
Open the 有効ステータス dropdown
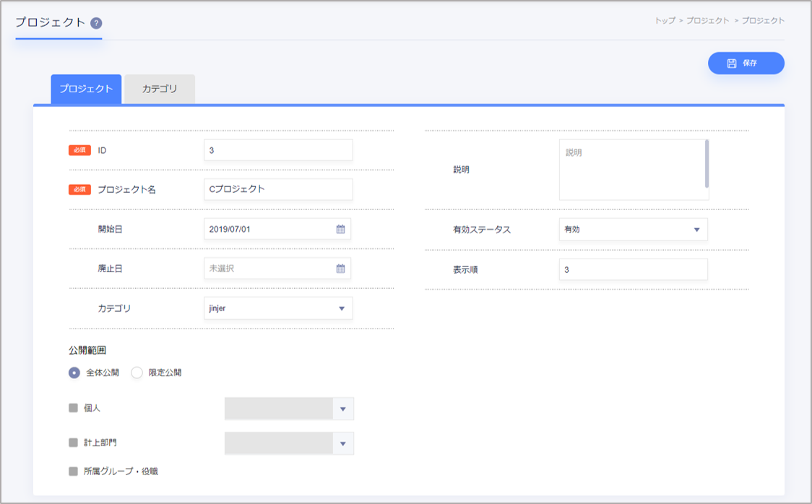pos(633,230)
